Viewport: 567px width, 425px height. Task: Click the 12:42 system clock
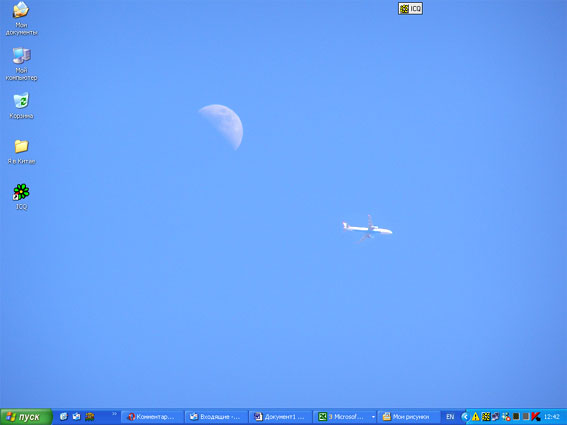pyautogui.click(x=552, y=417)
